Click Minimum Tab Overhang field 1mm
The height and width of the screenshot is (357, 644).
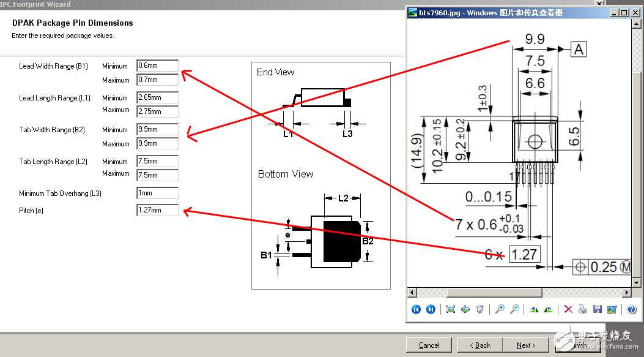pyautogui.click(x=157, y=193)
